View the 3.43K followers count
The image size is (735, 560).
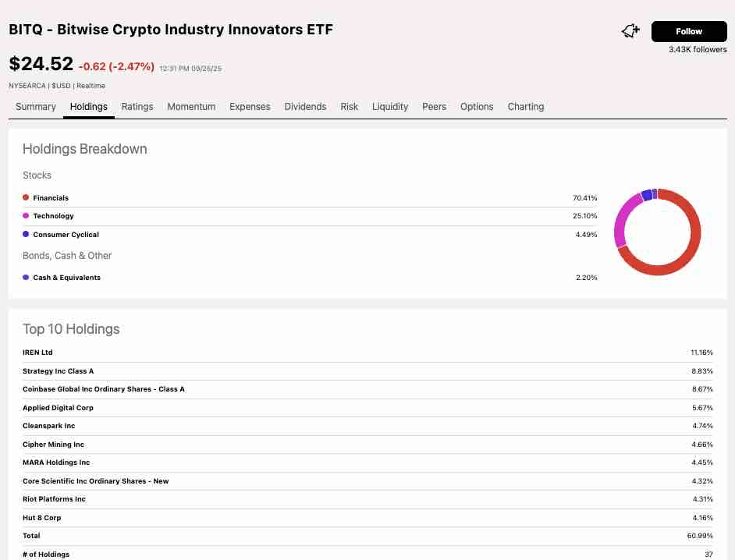(697, 48)
